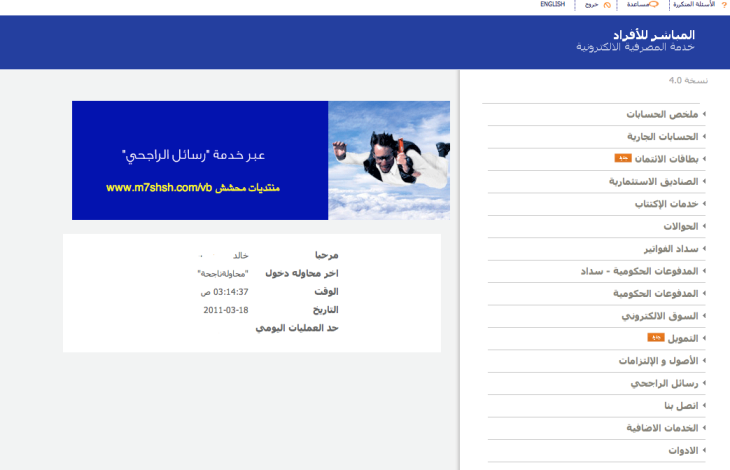This screenshot has height=470, width=730.
Task: Click the FAQ question mark icon
Action: 724,5
